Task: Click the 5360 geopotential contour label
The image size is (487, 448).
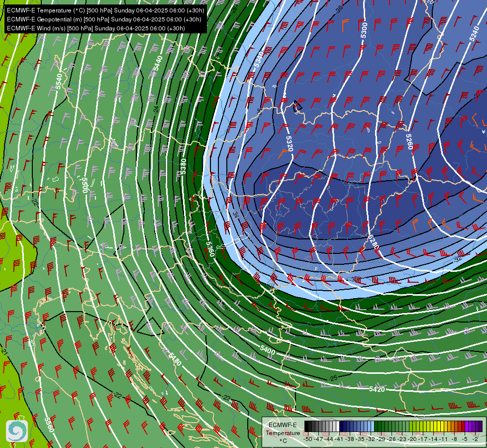Action: pyautogui.click(x=210, y=249)
